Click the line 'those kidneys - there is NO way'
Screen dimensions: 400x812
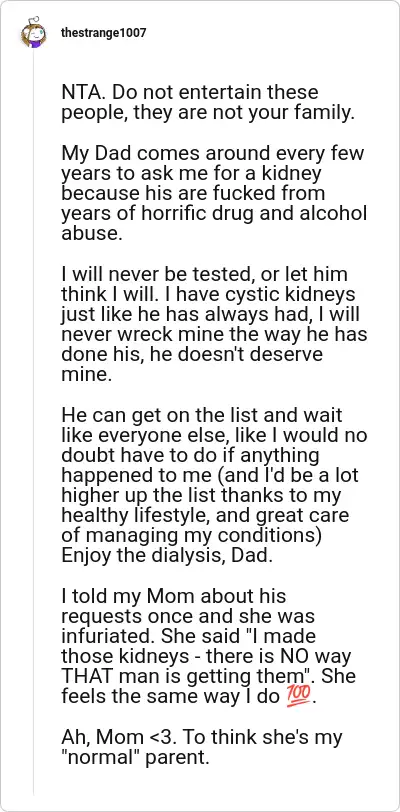(206, 656)
